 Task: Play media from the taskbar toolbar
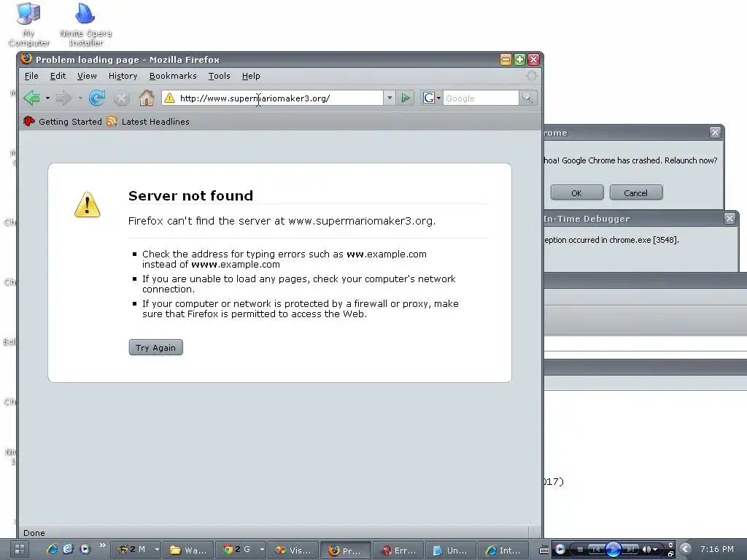(613, 550)
